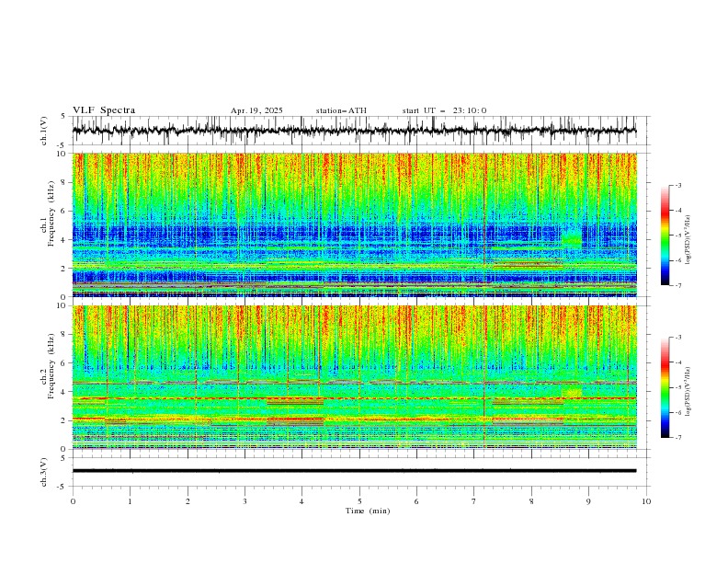728x563 pixels.
Task: Click the ch.1 spectrogram color scale bar
Action: tap(665, 236)
